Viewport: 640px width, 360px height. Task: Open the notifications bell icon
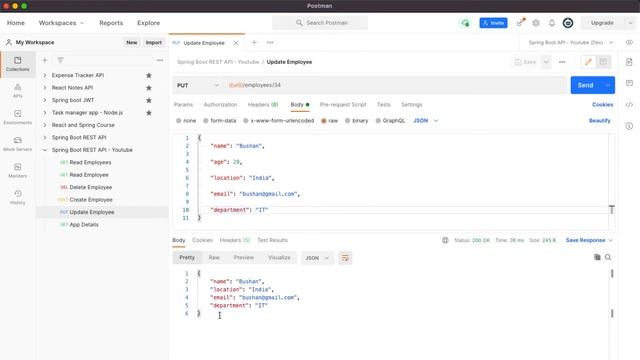(x=552, y=23)
